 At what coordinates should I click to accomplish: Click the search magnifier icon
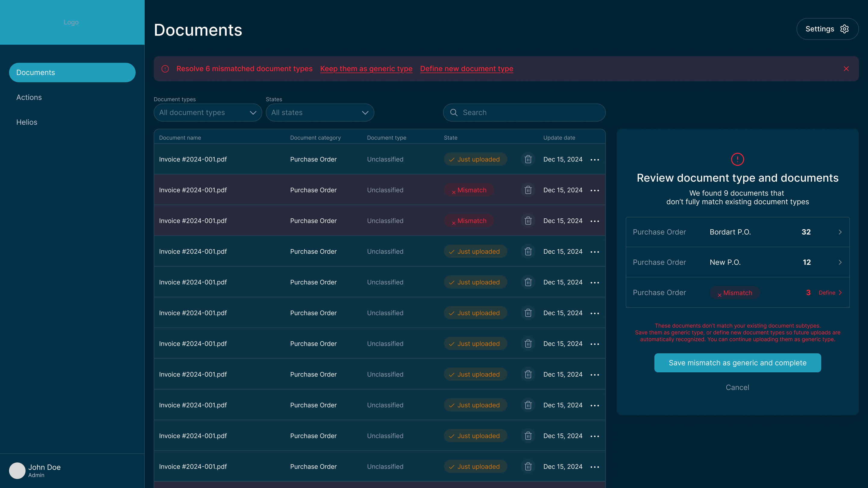coord(454,112)
